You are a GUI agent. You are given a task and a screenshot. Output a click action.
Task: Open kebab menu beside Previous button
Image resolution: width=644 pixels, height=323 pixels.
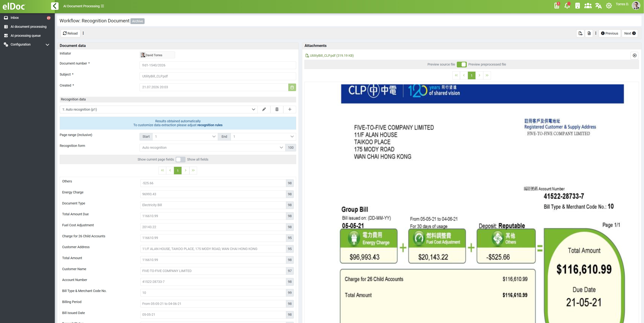(x=596, y=33)
